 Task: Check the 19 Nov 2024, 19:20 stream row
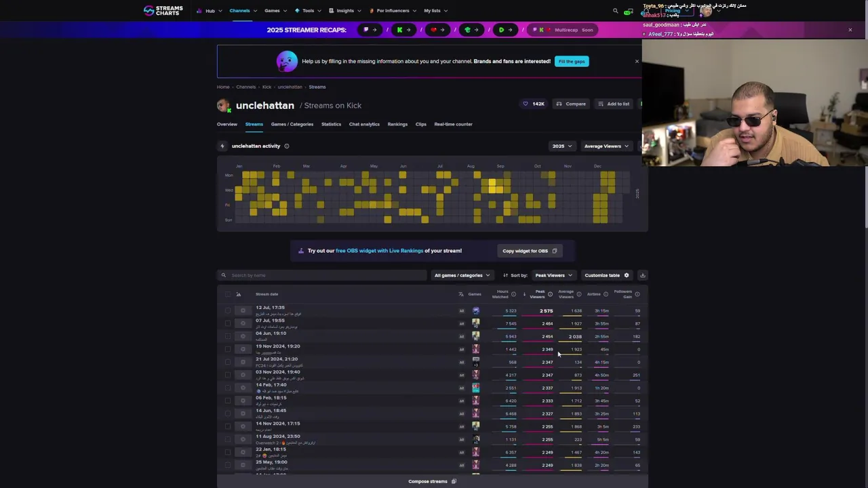tap(228, 349)
